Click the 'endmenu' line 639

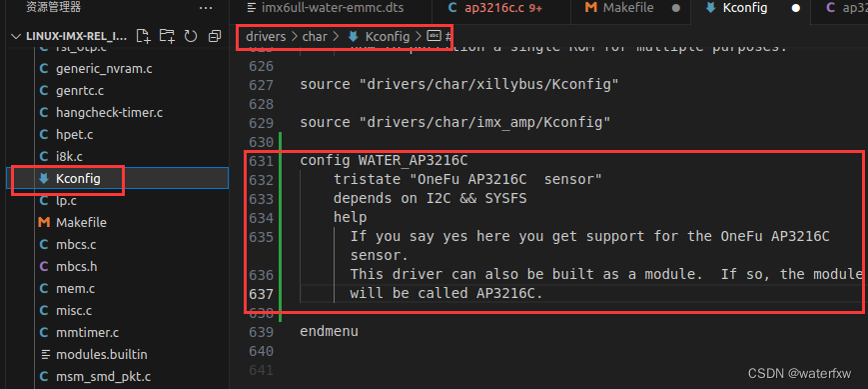(x=329, y=331)
